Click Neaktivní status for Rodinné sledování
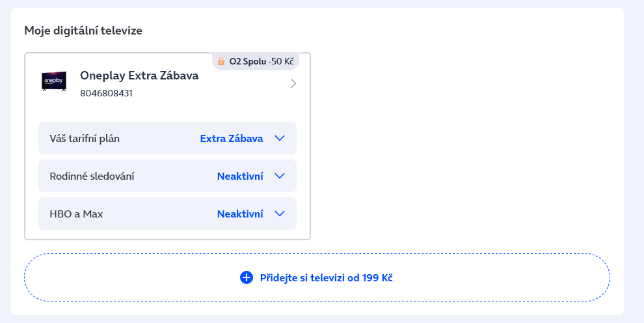Image resolution: width=644 pixels, height=323 pixels. pos(240,176)
